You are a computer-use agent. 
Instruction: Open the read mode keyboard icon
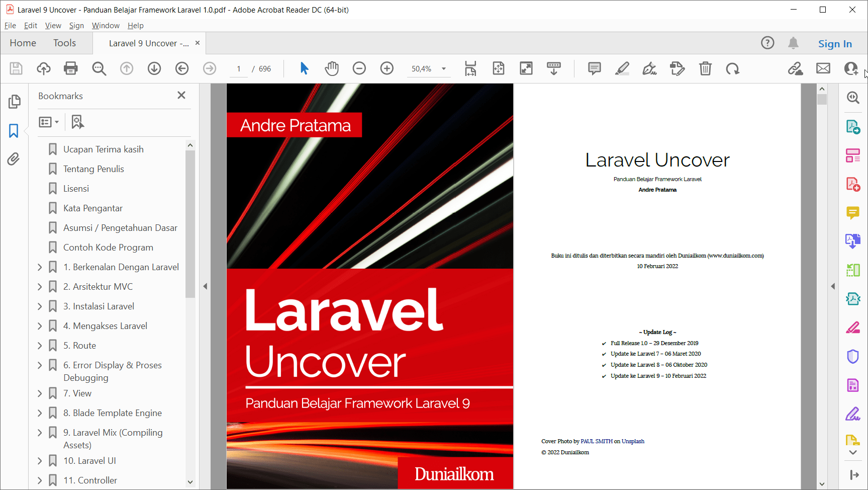click(x=554, y=68)
